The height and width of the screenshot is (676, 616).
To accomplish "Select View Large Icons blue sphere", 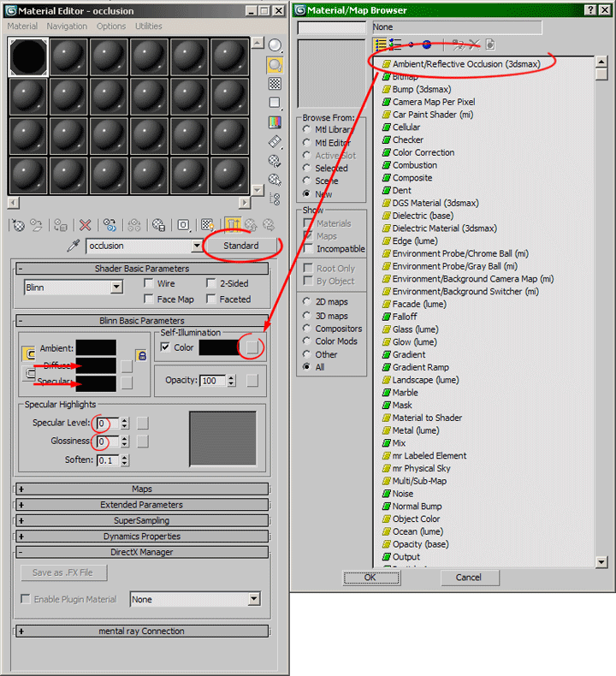I will click(x=427, y=44).
